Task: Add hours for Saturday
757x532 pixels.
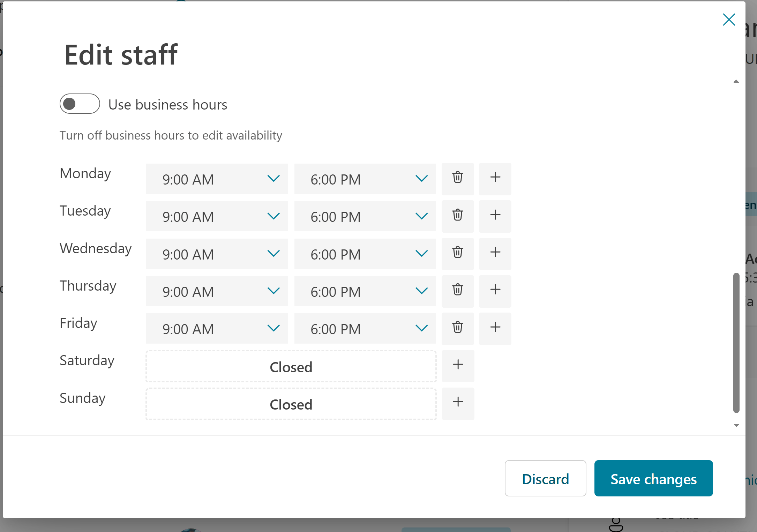Action: coord(458,366)
